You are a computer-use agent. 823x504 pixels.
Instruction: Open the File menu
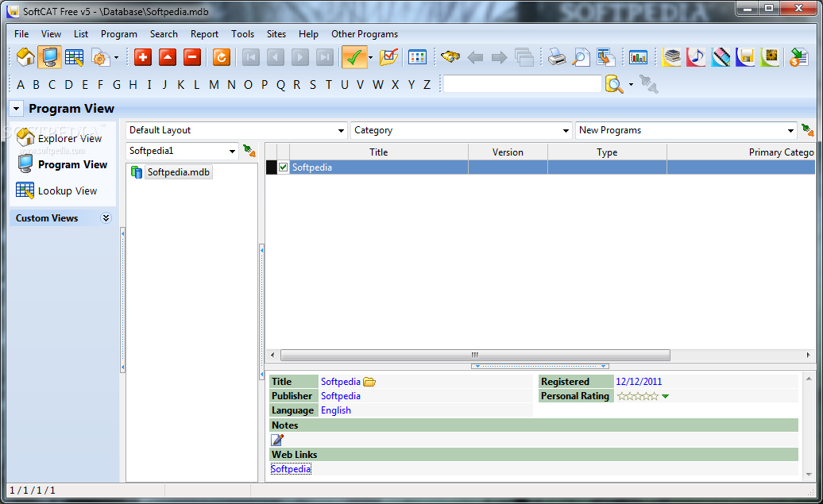pos(21,34)
